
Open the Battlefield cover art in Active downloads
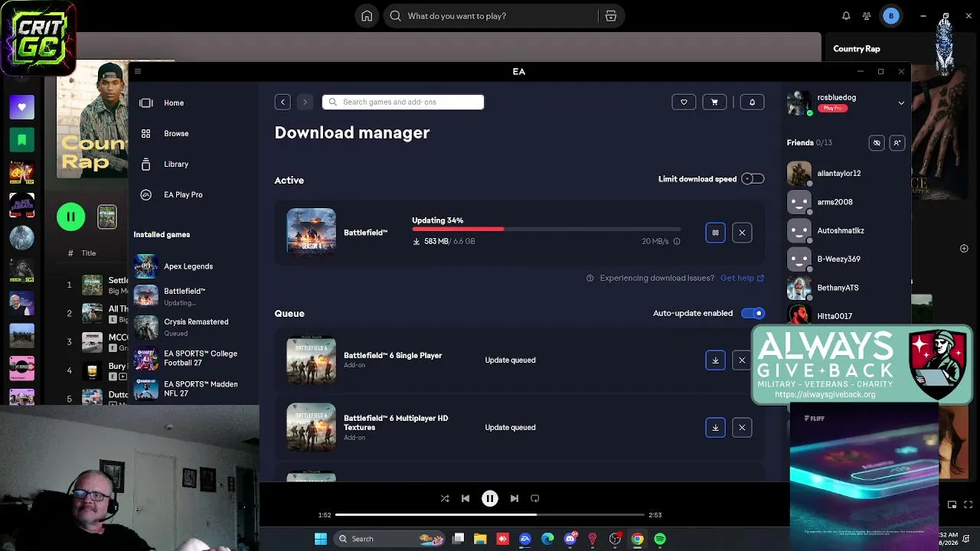[311, 231]
